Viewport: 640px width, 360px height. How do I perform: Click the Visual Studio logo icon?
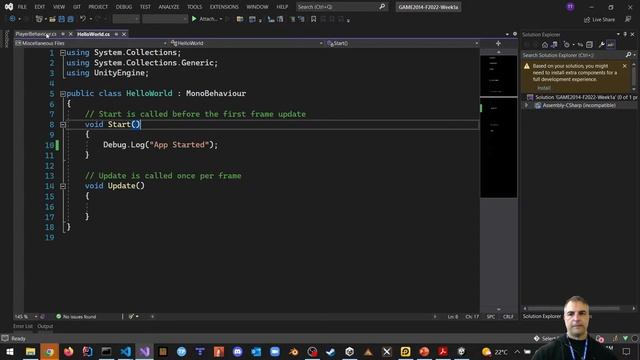(x=9, y=7)
